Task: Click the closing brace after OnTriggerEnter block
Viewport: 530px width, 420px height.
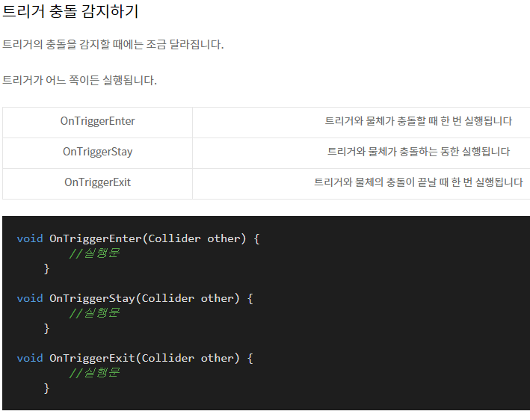Action: (46, 269)
